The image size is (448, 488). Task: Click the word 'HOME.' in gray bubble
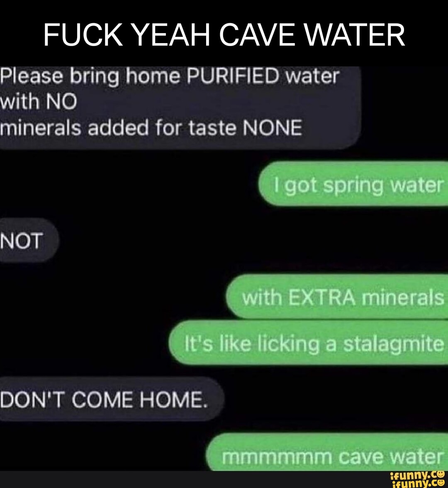173,400
